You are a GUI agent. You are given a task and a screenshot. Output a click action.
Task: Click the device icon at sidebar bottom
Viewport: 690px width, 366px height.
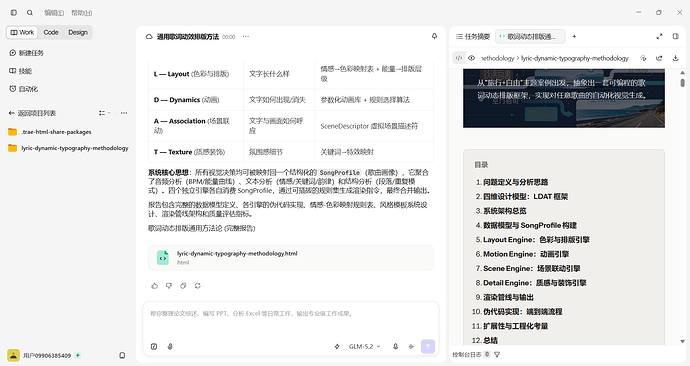click(122, 355)
